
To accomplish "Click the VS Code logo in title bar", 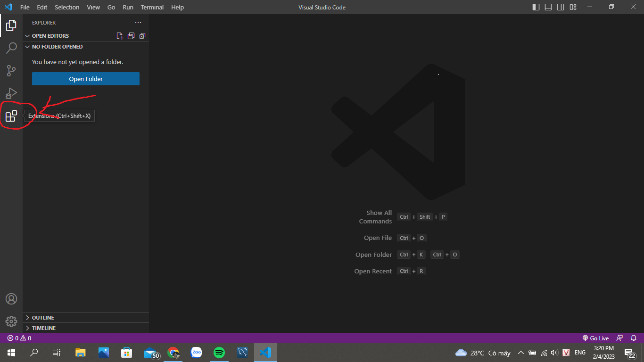I will (x=8, y=7).
